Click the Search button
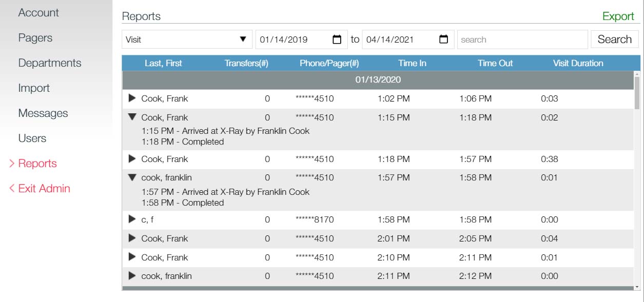The width and height of the screenshot is (644, 302). [x=614, y=39]
